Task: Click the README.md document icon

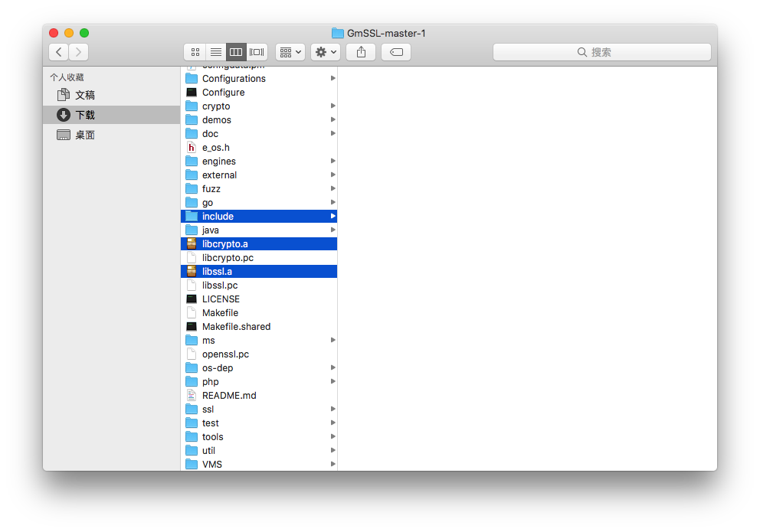Action: [x=192, y=395]
